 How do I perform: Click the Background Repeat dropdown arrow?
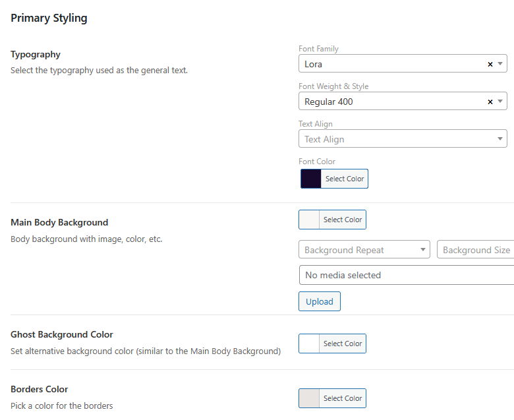[x=422, y=250]
